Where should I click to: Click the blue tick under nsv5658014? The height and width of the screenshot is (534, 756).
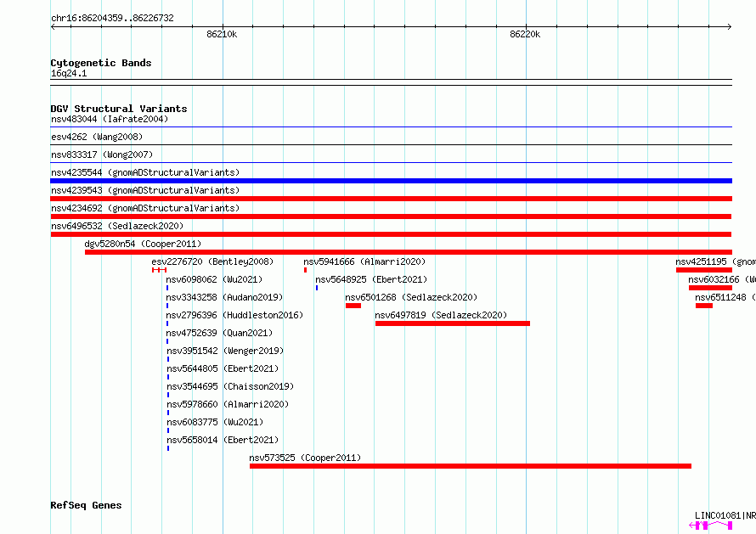click(x=168, y=448)
